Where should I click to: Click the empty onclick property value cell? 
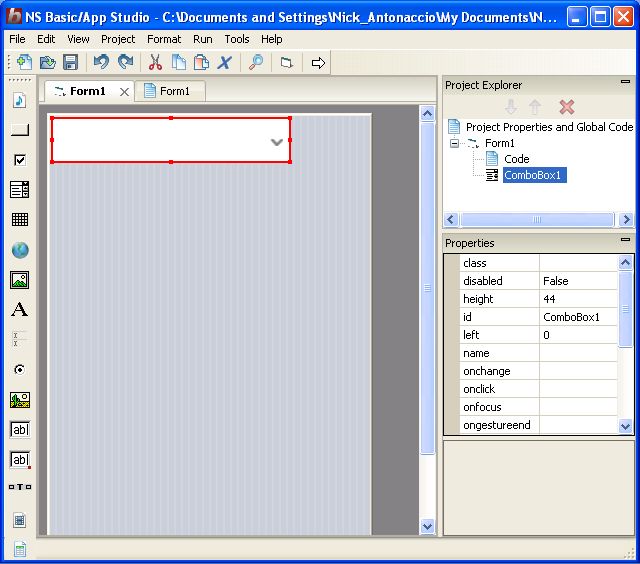point(578,389)
